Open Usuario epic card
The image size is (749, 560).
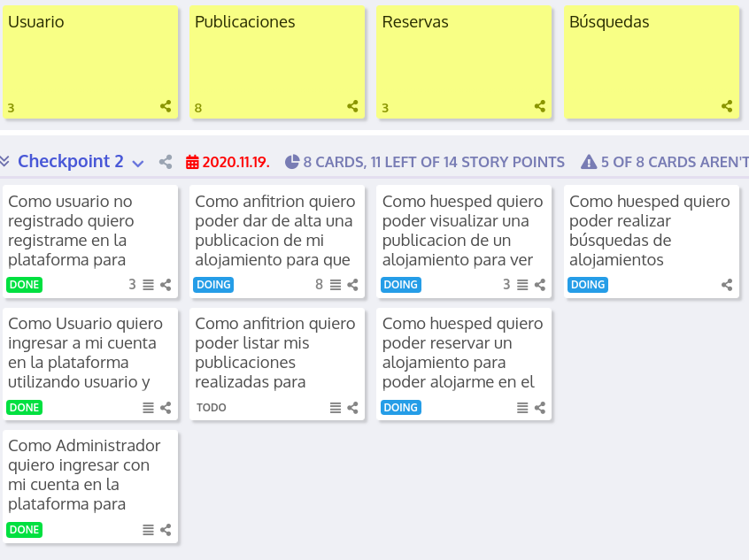pos(90,62)
